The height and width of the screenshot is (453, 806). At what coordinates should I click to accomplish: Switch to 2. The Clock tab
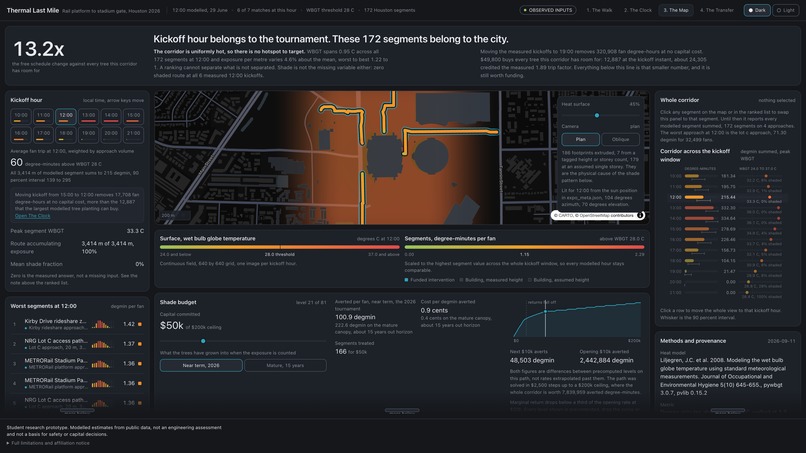[637, 10]
